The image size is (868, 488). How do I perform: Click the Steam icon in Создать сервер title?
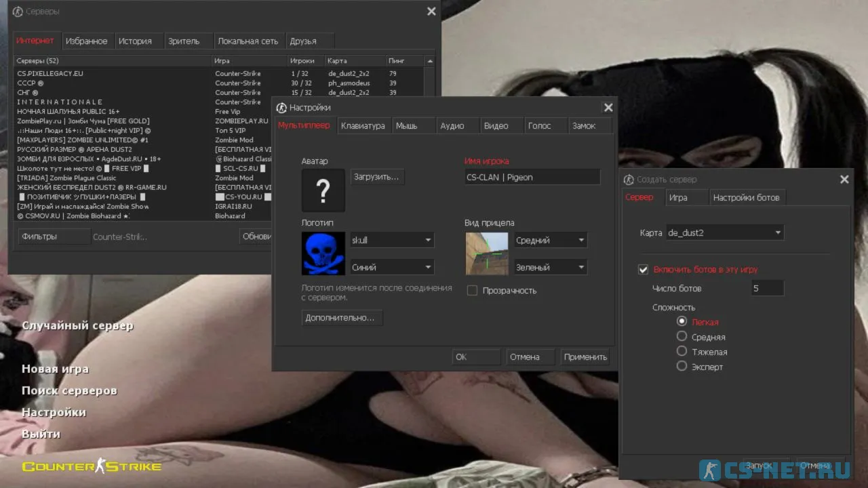pos(629,180)
